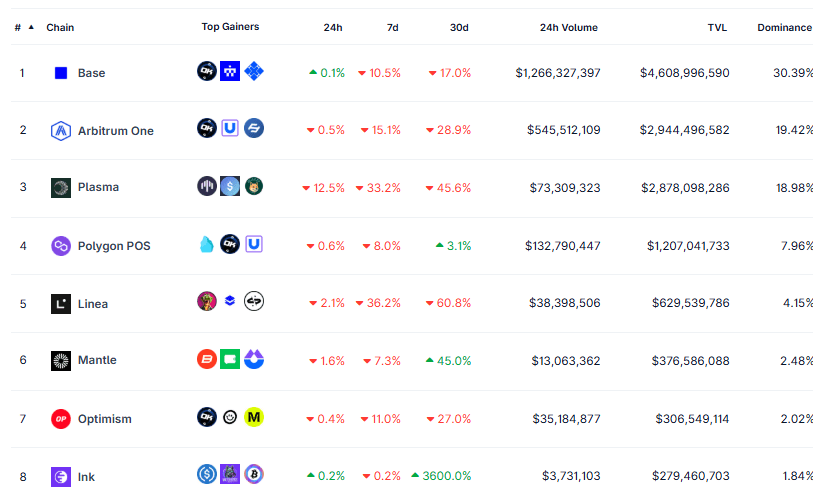
Task: Open the Polygon POS chain link
Action: [x=114, y=246]
